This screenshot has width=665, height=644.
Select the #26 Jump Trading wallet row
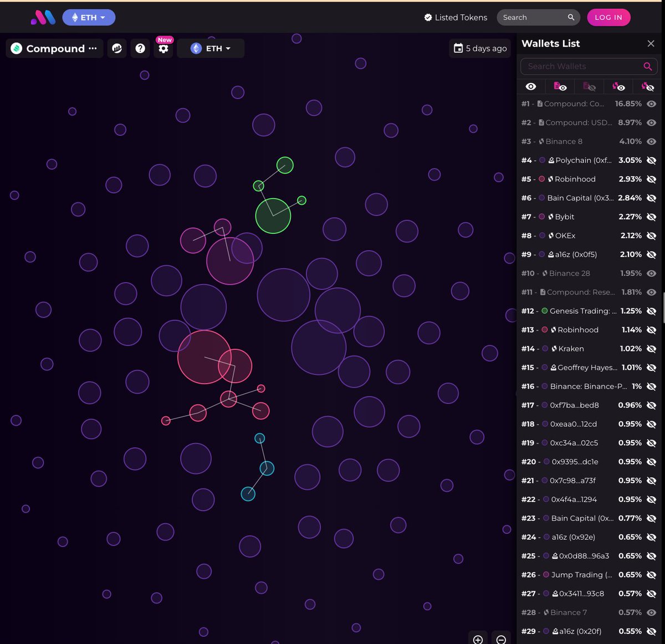(589, 574)
